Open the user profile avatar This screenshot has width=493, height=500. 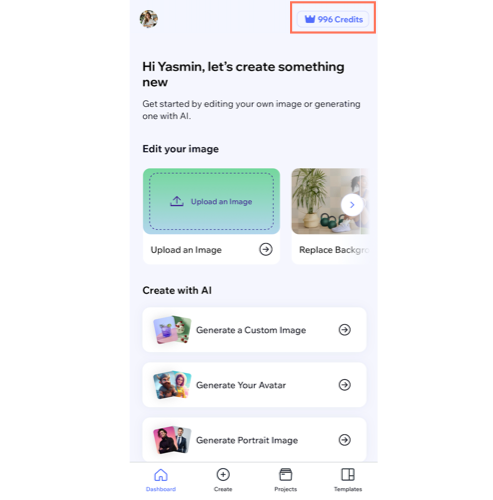point(149,19)
